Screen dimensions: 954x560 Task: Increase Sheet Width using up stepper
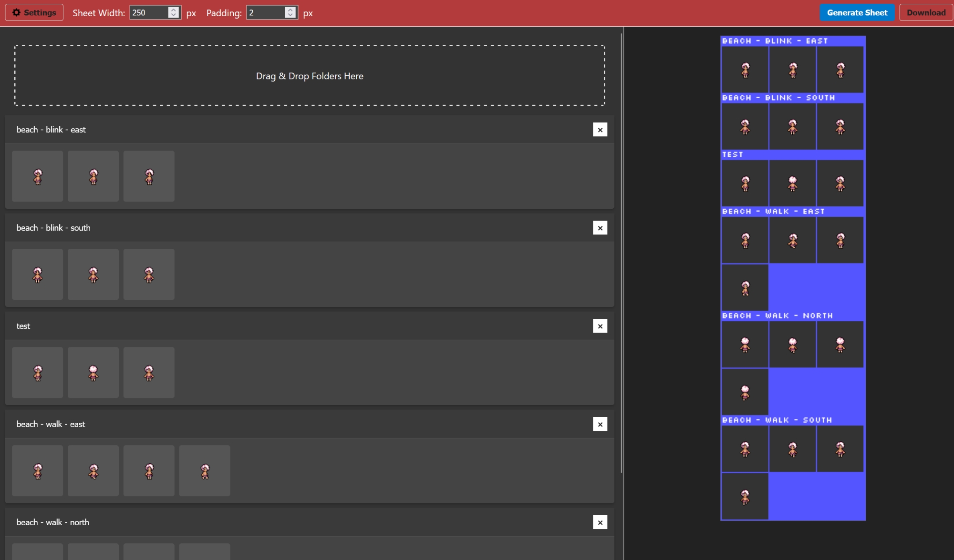(x=174, y=10)
